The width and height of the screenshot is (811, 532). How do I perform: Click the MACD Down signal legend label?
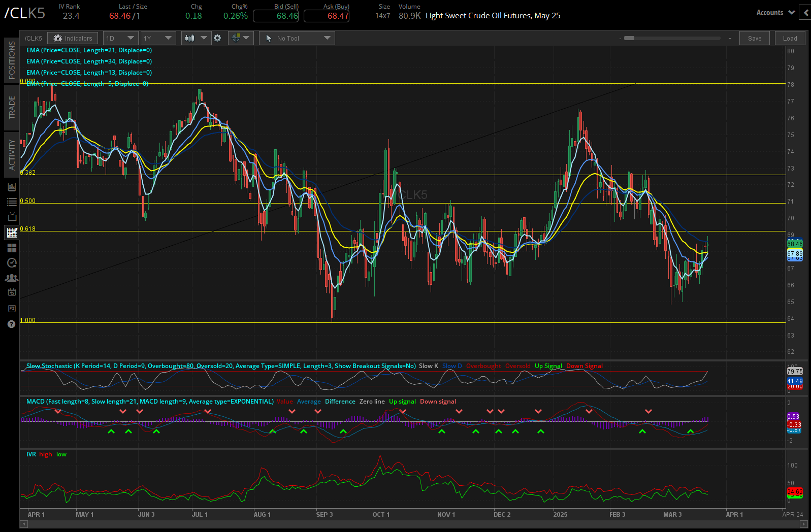tap(438, 402)
